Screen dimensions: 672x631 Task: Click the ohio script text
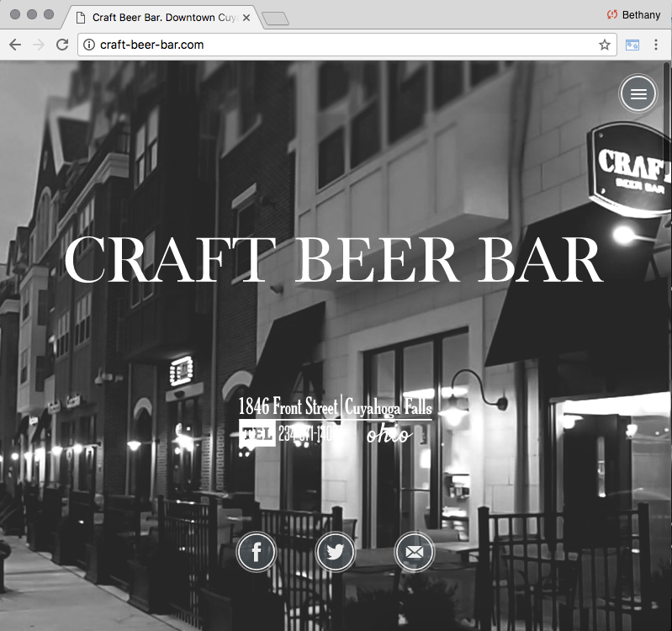point(389,434)
